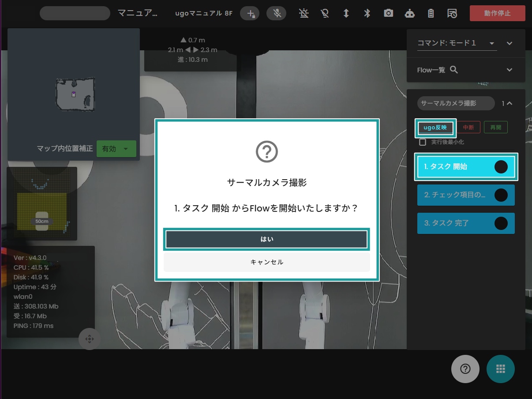Change the マップ内位置補正 有効 dropdown
This screenshot has height=399, width=532.
pyautogui.click(x=116, y=149)
